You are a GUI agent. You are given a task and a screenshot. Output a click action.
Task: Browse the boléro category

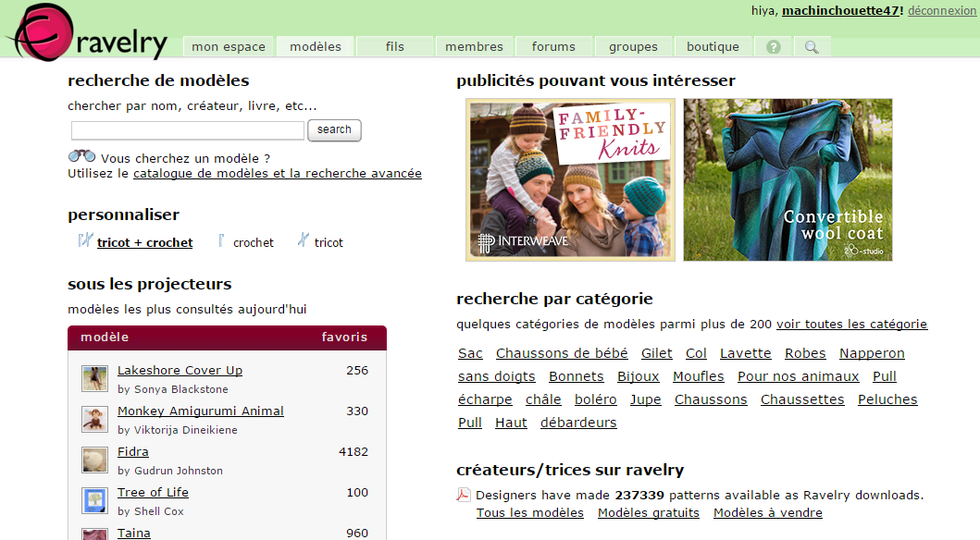[596, 399]
